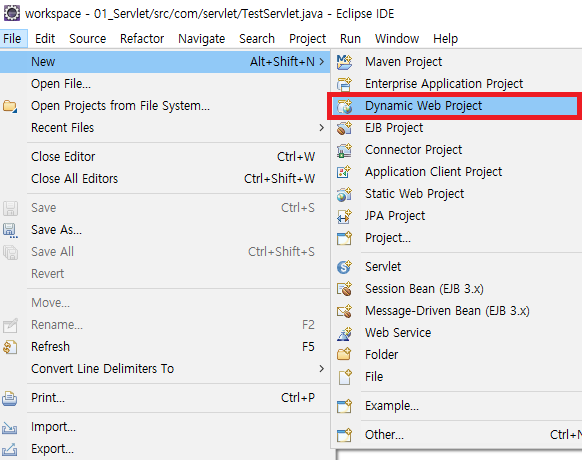This screenshot has width=582, height=460.
Task: Open the Project menu
Action: point(307,39)
